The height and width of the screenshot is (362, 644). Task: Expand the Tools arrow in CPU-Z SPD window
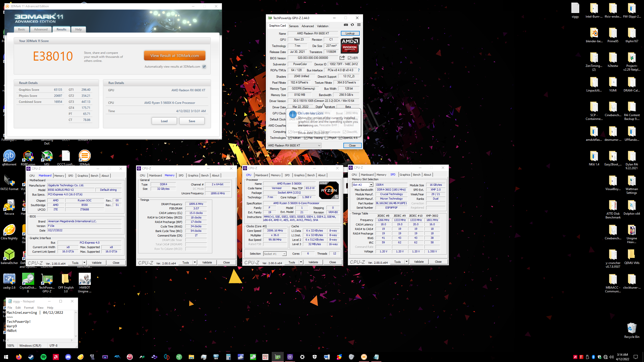tap(407, 262)
